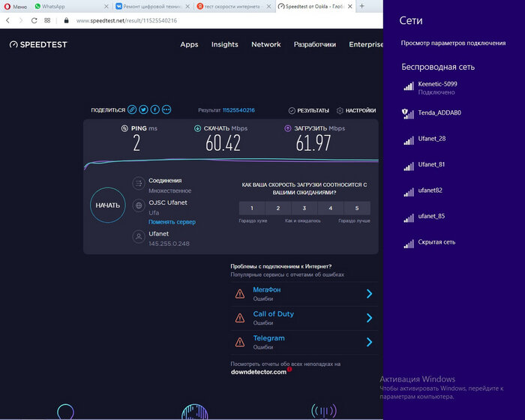Share the result on Twitter
This screenshot has width=525, height=420.
[144, 109]
